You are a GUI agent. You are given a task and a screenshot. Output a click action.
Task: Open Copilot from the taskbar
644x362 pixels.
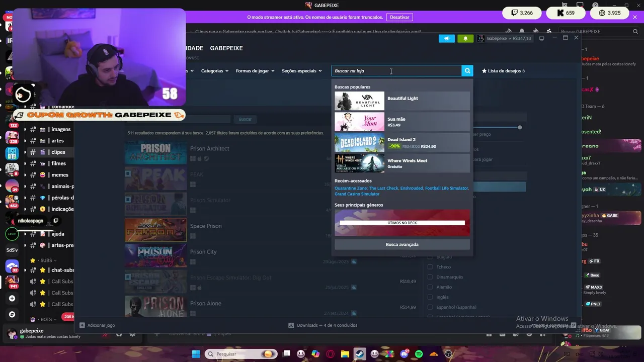click(315, 354)
